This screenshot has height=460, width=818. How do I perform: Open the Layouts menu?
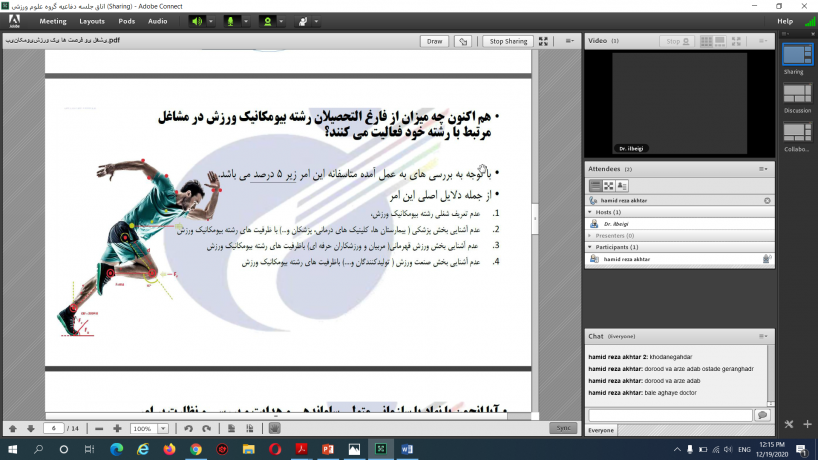point(92,21)
